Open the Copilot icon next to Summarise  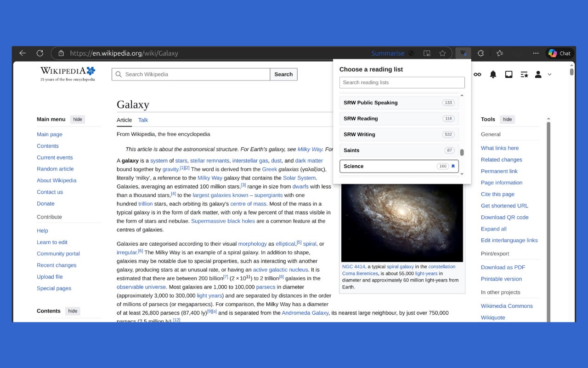[x=412, y=53]
